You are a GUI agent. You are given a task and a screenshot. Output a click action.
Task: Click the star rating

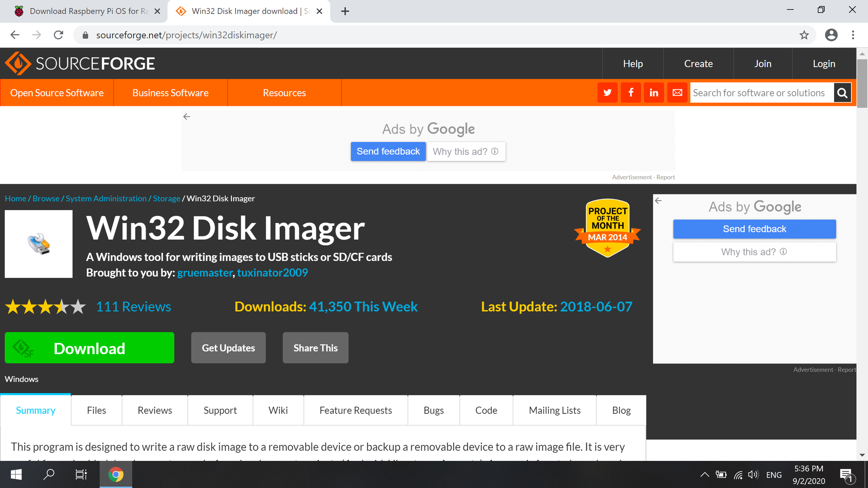tap(45, 307)
